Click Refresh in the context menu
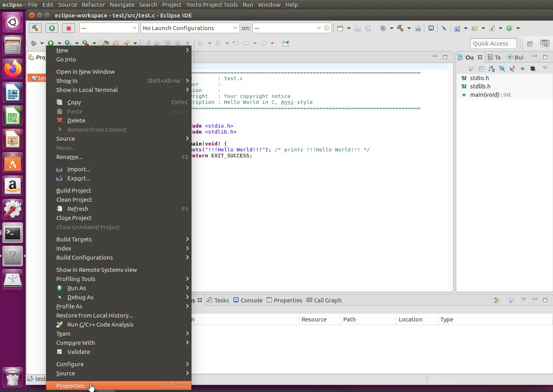Screen dimensions: 553x392 tap(78, 209)
